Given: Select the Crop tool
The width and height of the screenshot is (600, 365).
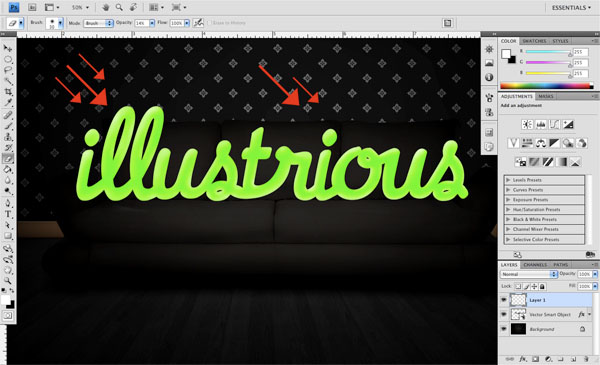Looking at the screenshot, I should 8,92.
